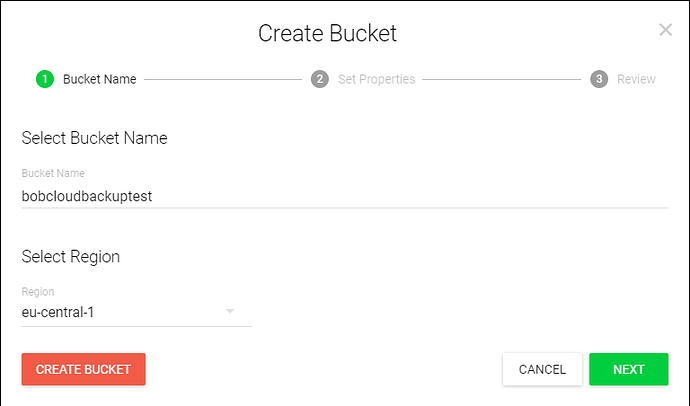Go to the Bucket Name step label
The width and height of the screenshot is (690, 406).
tap(99, 79)
